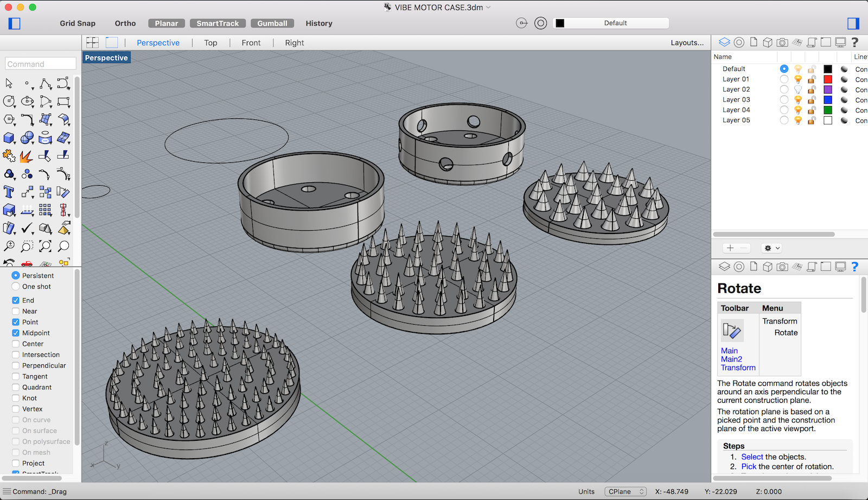This screenshot has width=868, height=500.
Task: Enable the Center object snap
Action: [x=16, y=344]
